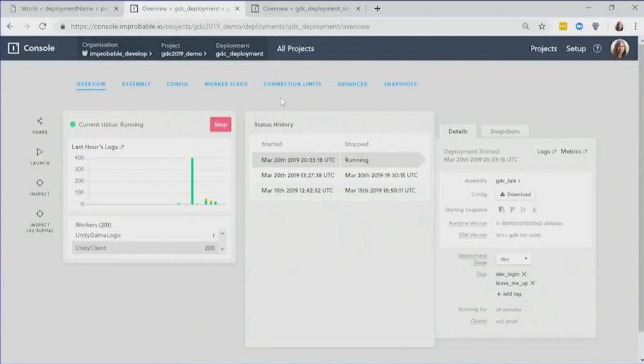The width and height of the screenshot is (644, 364).
Task: Open the Logs external link in Details
Action: click(x=547, y=151)
